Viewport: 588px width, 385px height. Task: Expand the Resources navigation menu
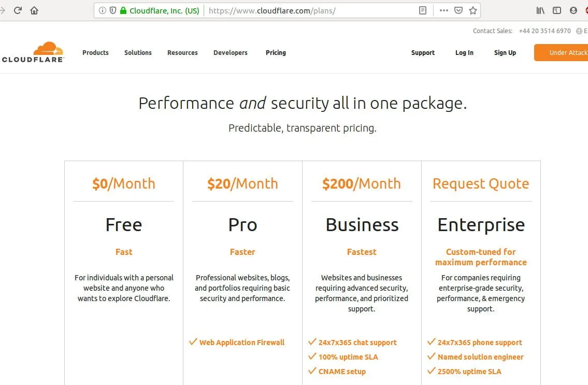pos(183,52)
